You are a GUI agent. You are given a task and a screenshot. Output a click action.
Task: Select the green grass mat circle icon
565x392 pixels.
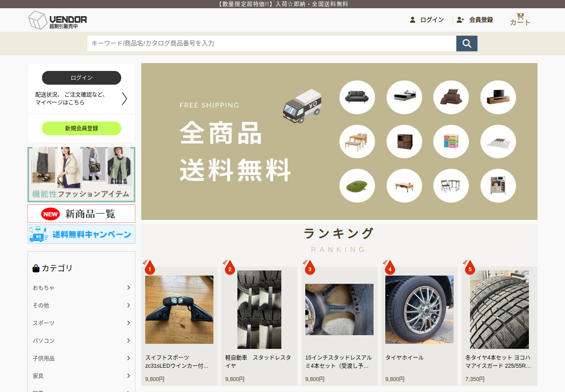point(357,186)
